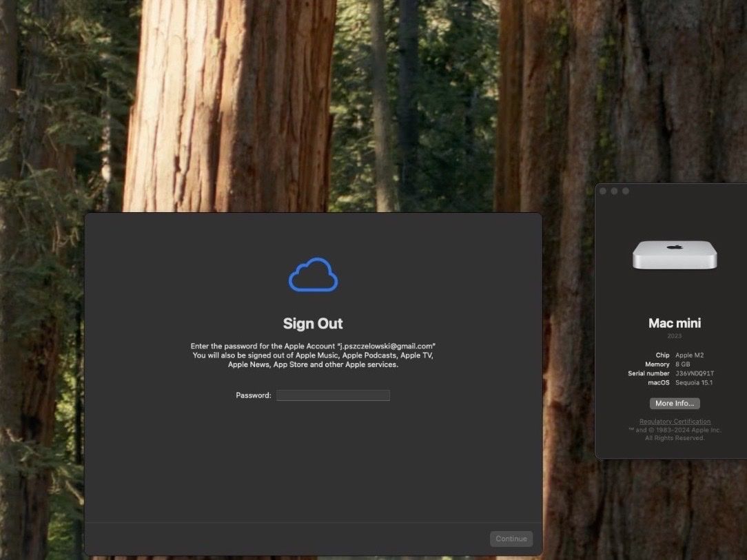747x560 pixels.
Task: Click the Apple Account email address text
Action: click(x=387, y=346)
